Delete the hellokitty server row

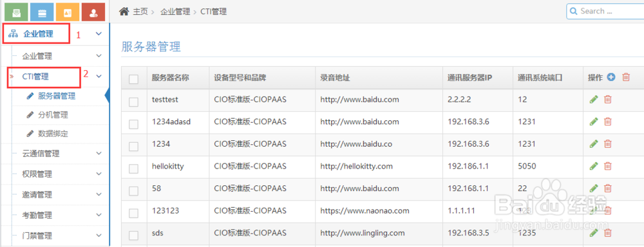[x=608, y=166]
